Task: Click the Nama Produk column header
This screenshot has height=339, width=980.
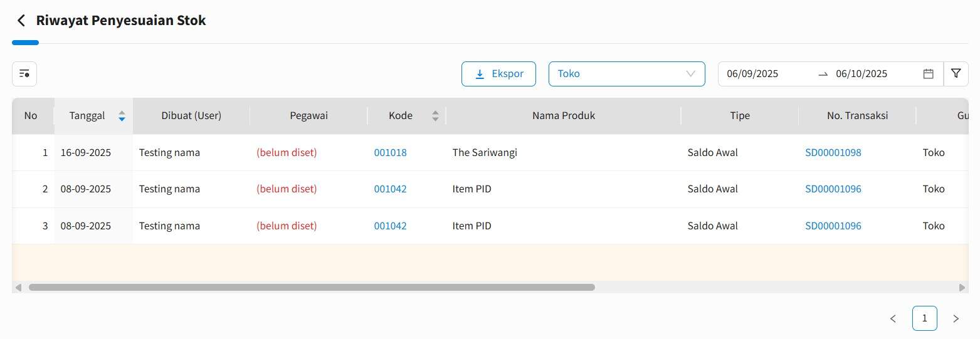Action: [563, 116]
